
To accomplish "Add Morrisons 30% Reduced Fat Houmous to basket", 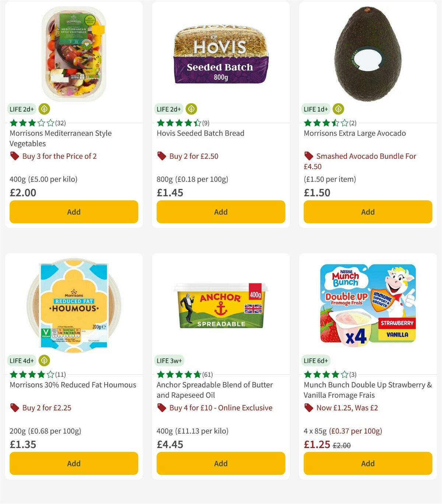I will click(74, 463).
